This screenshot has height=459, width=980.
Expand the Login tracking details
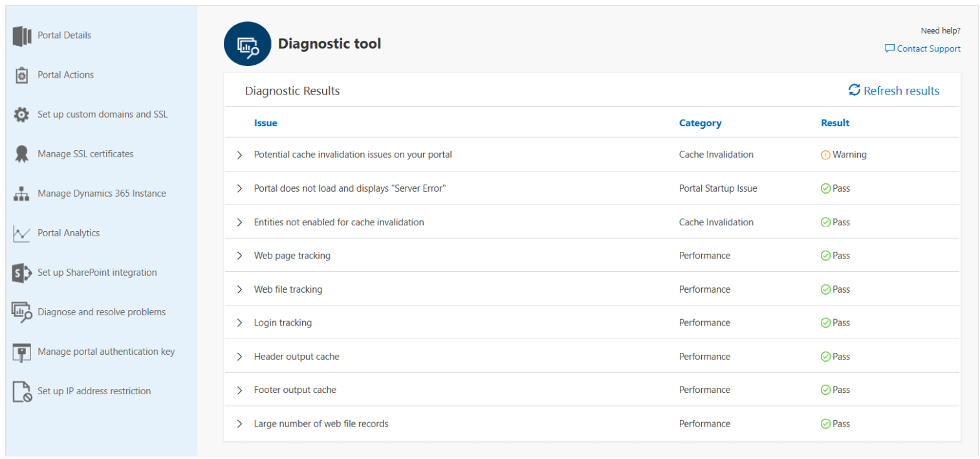[239, 322]
